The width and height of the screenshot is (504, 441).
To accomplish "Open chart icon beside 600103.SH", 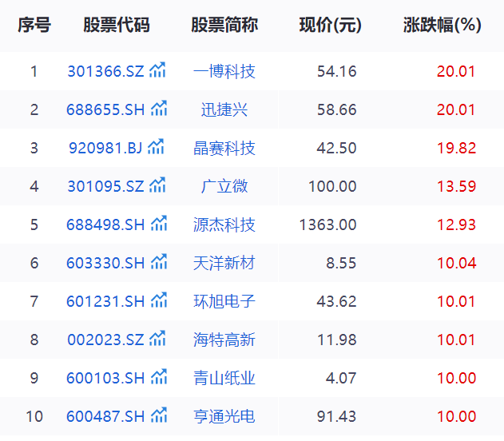I will (x=159, y=376).
